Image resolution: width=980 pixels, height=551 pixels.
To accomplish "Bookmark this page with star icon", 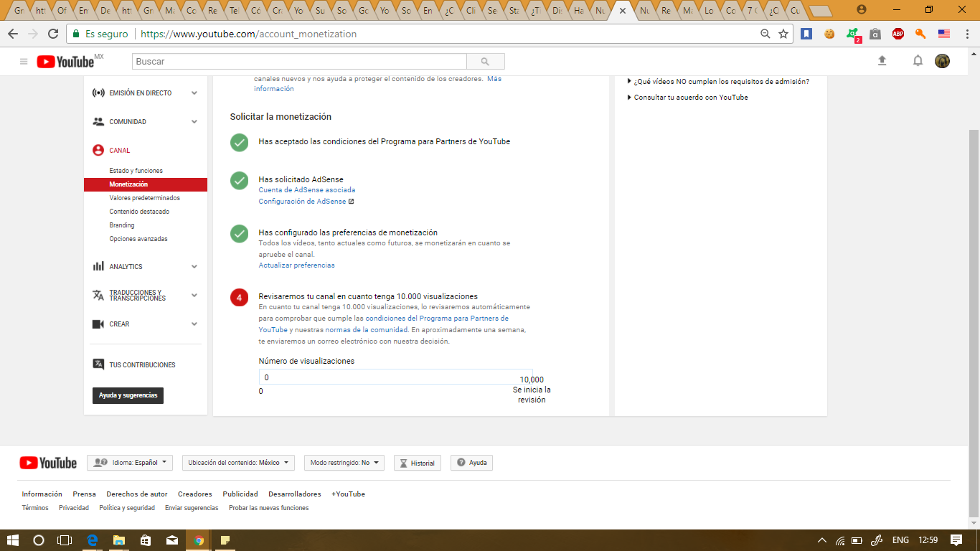I will point(783,34).
